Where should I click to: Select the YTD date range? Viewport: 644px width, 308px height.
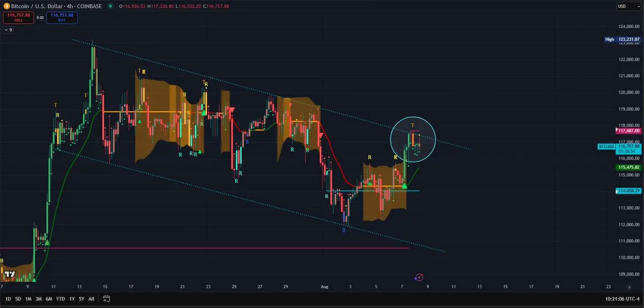[60, 299]
